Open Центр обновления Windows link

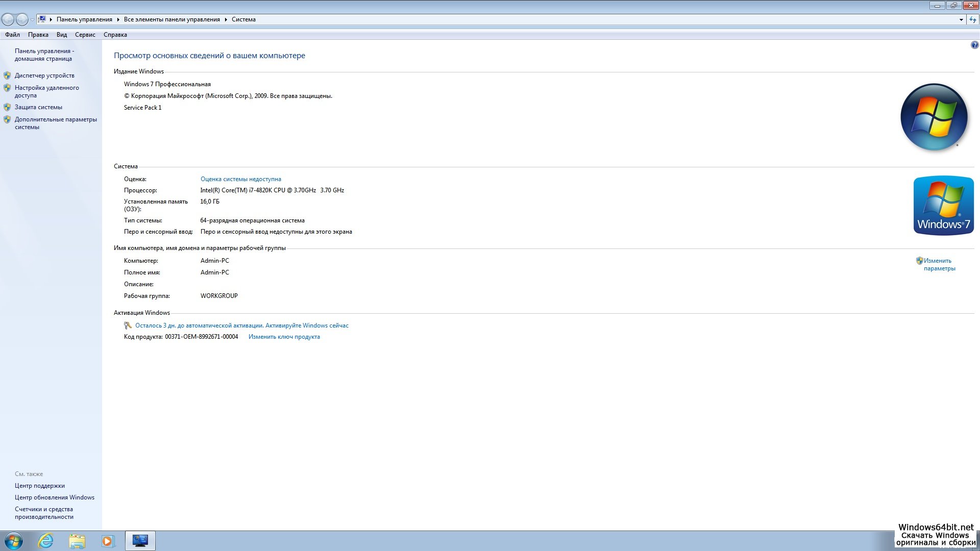55,497
